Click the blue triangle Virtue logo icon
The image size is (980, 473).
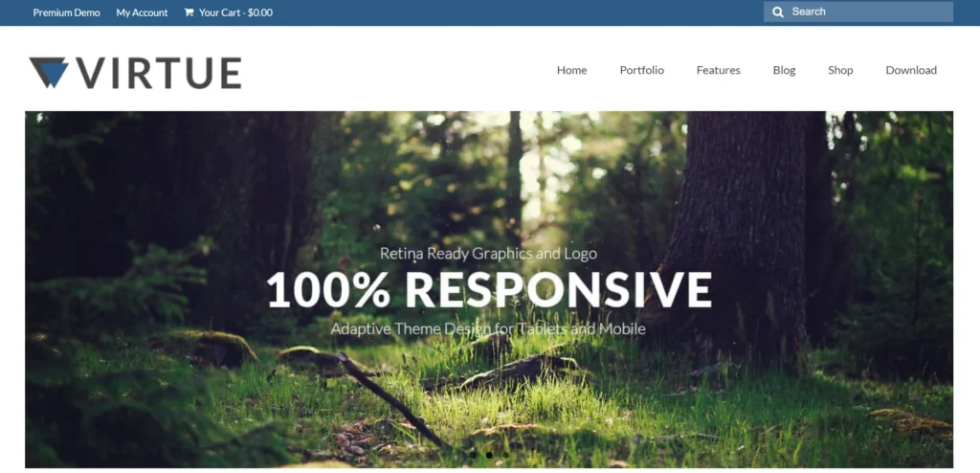49,73
